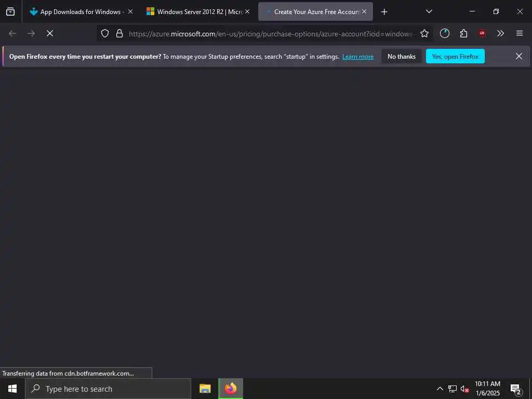Expand the list all tabs chevron
This screenshot has width=532, height=399.
tap(429, 11)
